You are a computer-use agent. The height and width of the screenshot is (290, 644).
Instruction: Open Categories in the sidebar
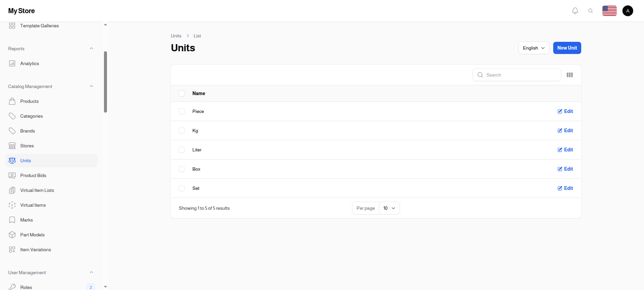click(x=31, y=116)
